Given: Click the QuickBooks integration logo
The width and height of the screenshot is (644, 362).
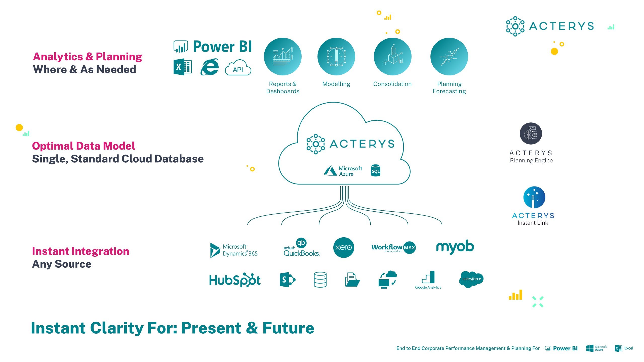Looking at the screenshot, I should pyautogui.click(x=301, y=248).
